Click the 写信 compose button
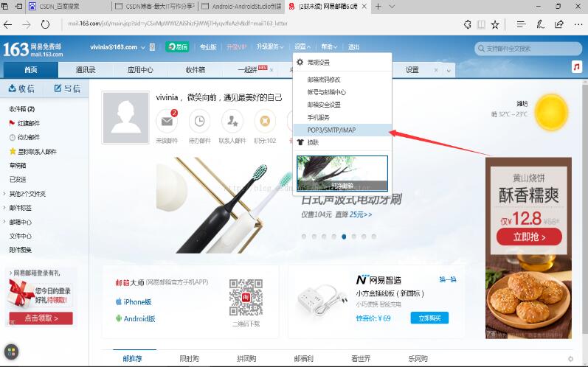This screenshot has height=367, width=588. 67,88
